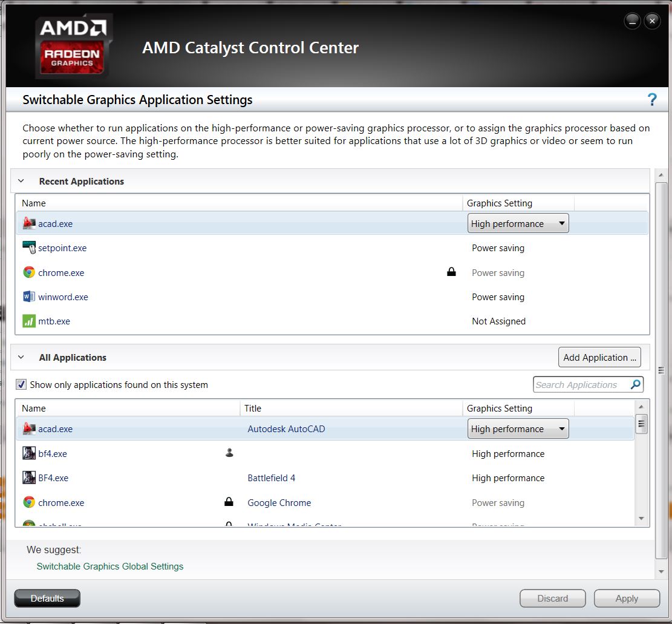Click the down arrow of All Applications list scrollbar
The image size is (672, 624).
pos(641,518)
